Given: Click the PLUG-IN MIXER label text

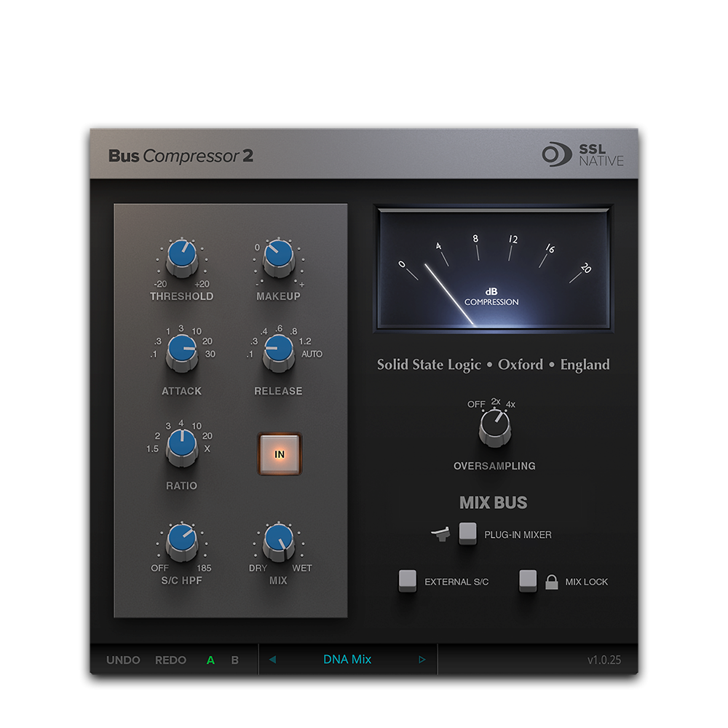Looking at the screenshot, I should point(518,535).
